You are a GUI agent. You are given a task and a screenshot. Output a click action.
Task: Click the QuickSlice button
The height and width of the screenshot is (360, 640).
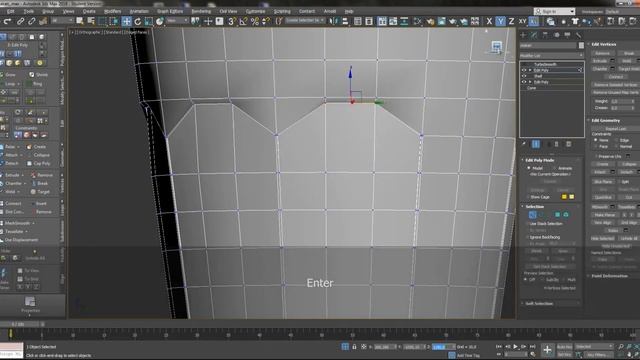click(x=602, y=197)
